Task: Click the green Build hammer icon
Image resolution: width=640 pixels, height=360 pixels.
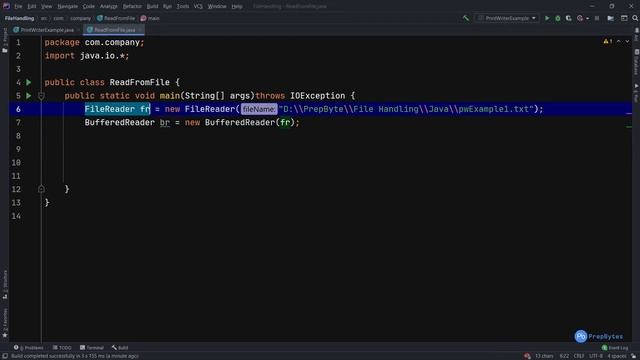Action: 466,18
